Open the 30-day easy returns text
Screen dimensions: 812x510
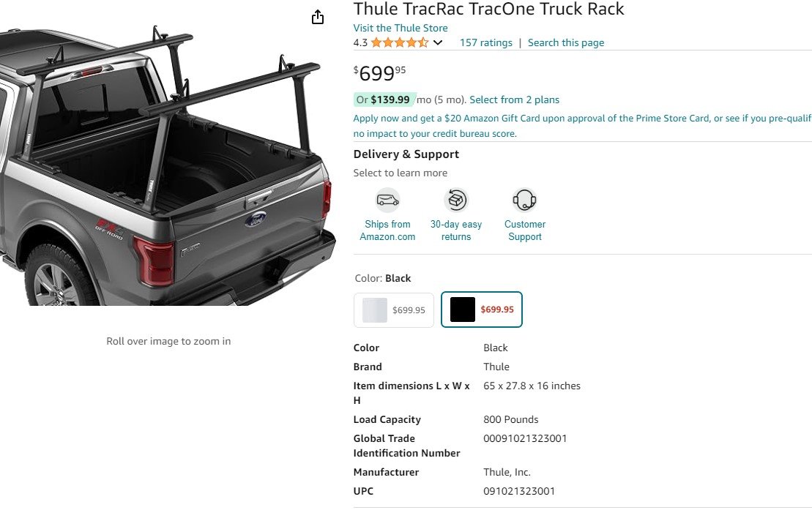(456, 230)
